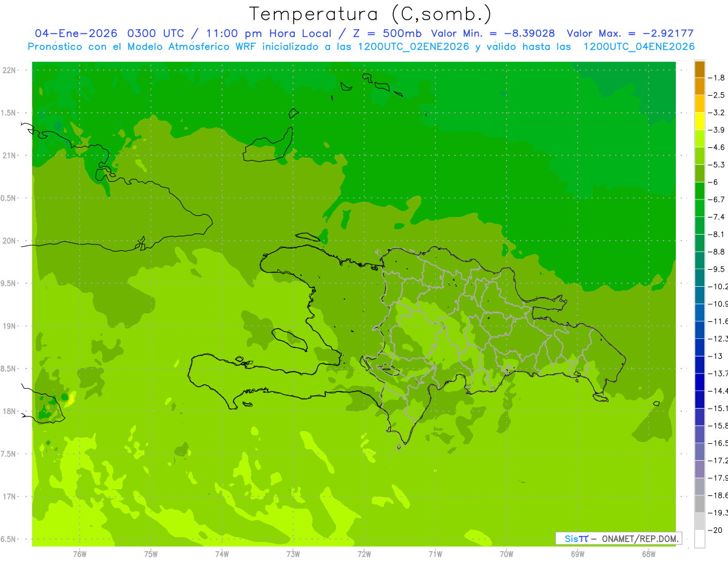Click the '68W' longitude axis label

pyautogui.click(x=648, y=554)
